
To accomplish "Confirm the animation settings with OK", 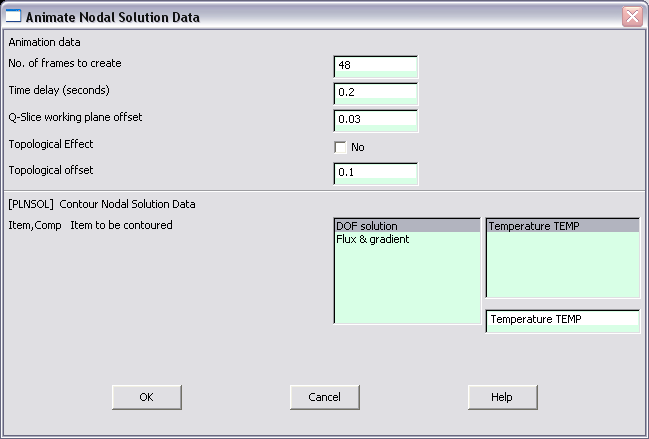I will click(147, 397).
